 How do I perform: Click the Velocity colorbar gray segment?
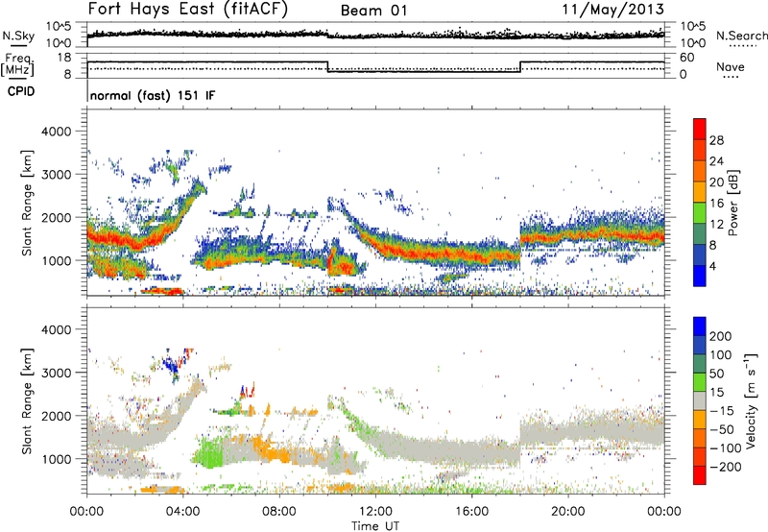700,400
